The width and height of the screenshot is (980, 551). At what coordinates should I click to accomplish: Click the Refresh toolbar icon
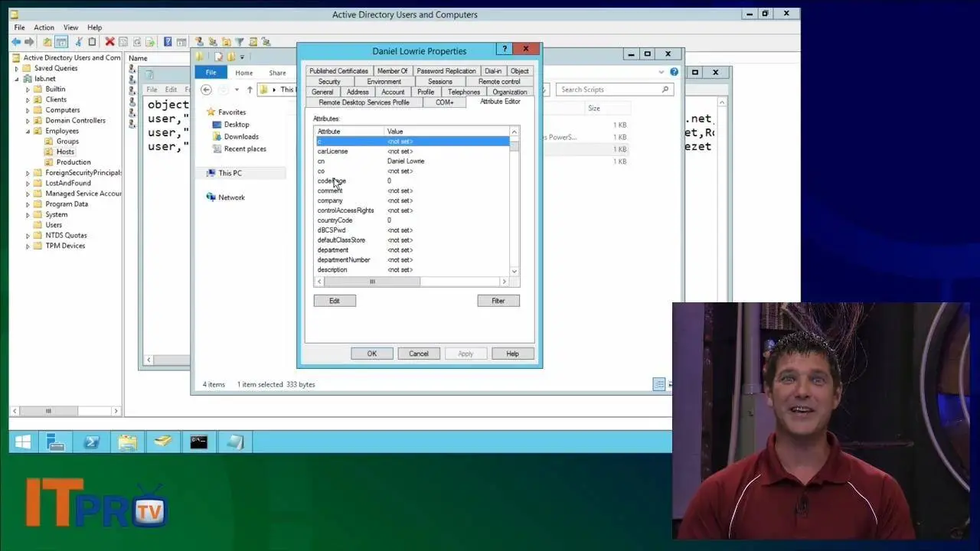point(137,42)
